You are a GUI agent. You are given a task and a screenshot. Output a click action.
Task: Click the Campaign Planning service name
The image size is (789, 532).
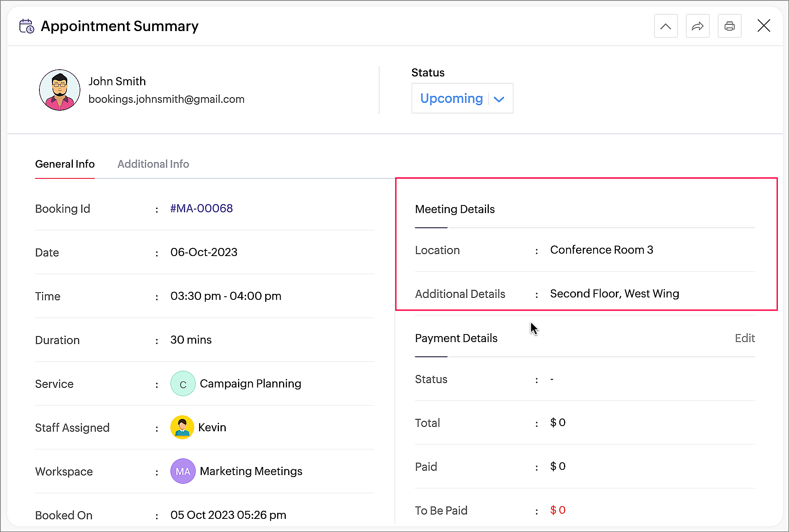click(x=250, y=383)
